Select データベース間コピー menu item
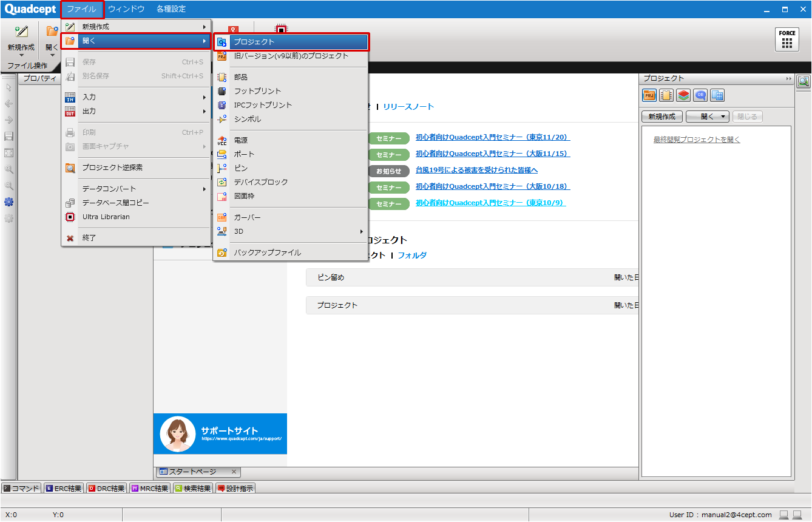 click(x=136, y=203)
